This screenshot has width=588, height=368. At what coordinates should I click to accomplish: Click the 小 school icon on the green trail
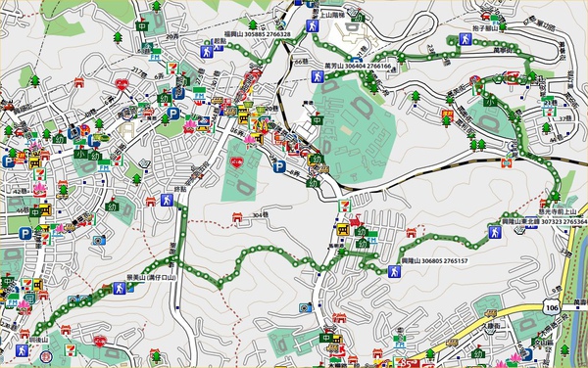pos(489,101)
